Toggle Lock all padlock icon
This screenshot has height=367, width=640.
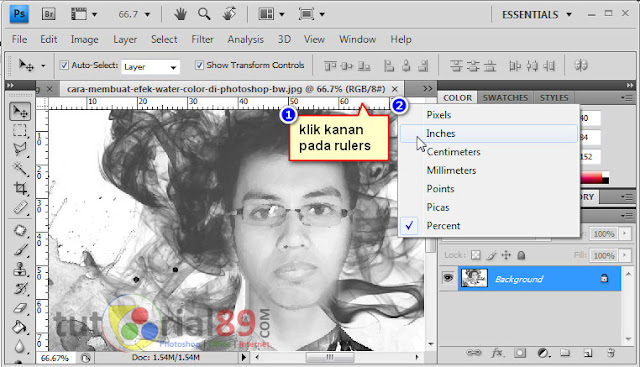521,256
